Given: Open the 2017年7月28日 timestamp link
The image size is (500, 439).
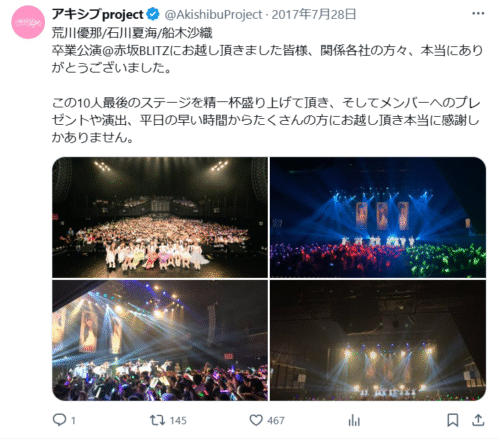Looking at the screenshot, I should pyautogui.click(x=314, y=14).
